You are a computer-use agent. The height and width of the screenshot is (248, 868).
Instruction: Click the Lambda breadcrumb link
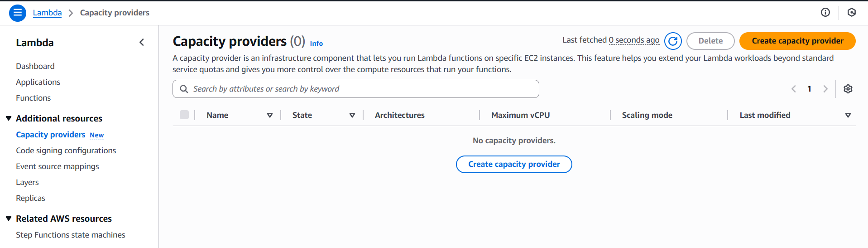pos(47,13)
